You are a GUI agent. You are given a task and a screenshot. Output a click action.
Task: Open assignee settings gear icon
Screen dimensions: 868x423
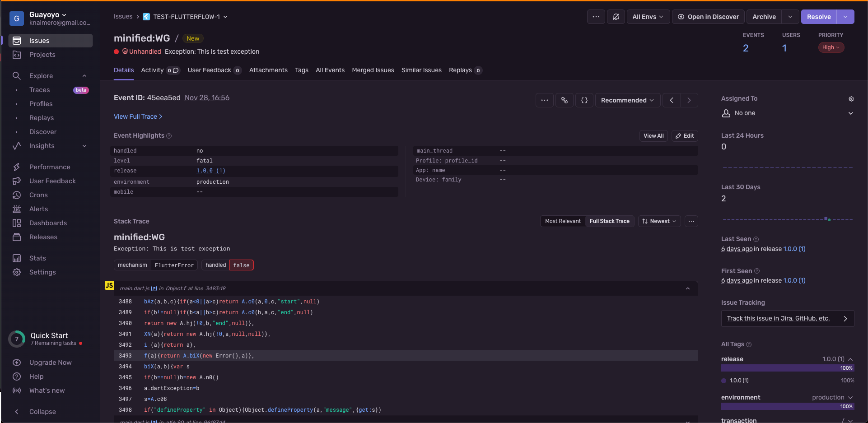(x=851, y=99)
